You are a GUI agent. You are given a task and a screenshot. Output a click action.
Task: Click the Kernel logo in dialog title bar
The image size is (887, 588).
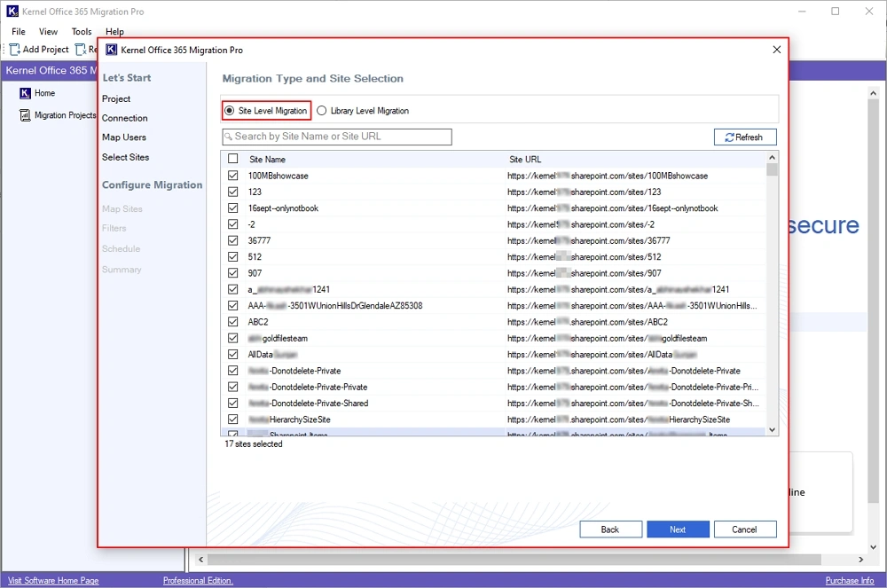click(x=112, y=50)
